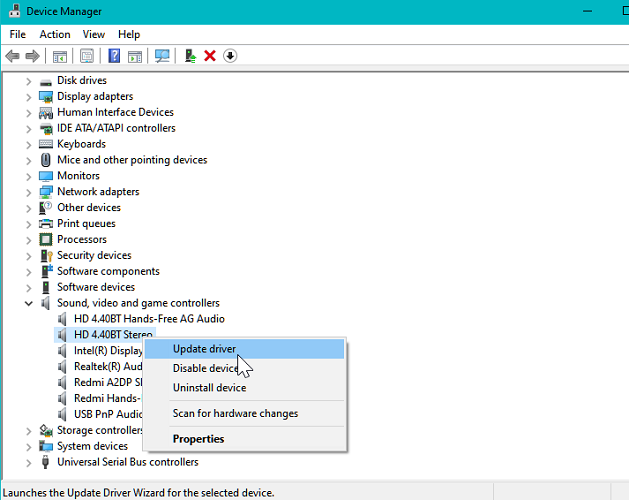Click the Processors chip icon

(46, 240)
